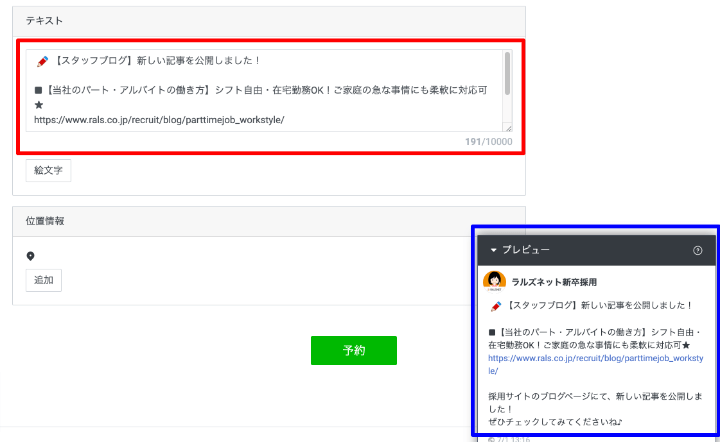This screenshot has width=720, height=442.
Task: Click the pencil emoji in preview message
Action: 495,307
